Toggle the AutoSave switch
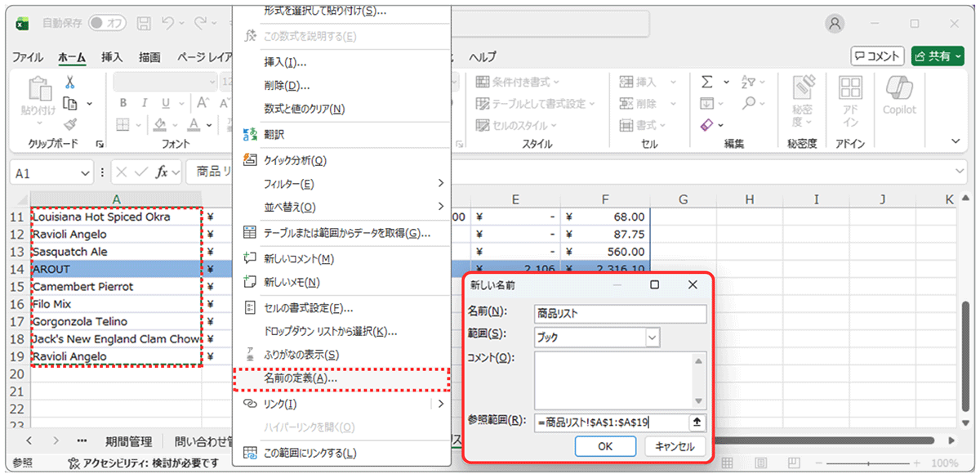Image resolution: width=980 pixels, height=474 pixels. coord(107,24)
